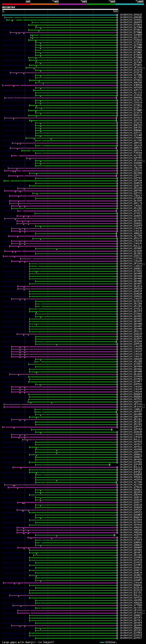Select hit UniRef100_B2Z6I9
The image size is (146, 644).
131,301
